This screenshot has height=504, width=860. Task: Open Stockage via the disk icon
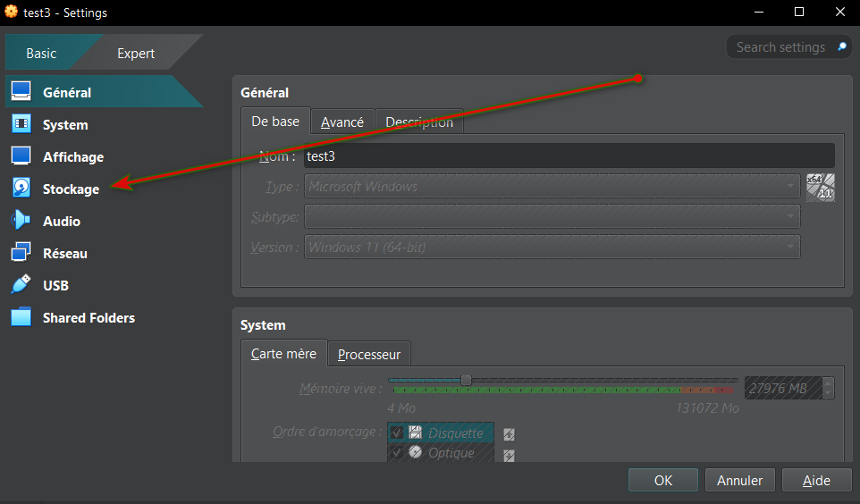pyautogui.click(x=21, y=189)
